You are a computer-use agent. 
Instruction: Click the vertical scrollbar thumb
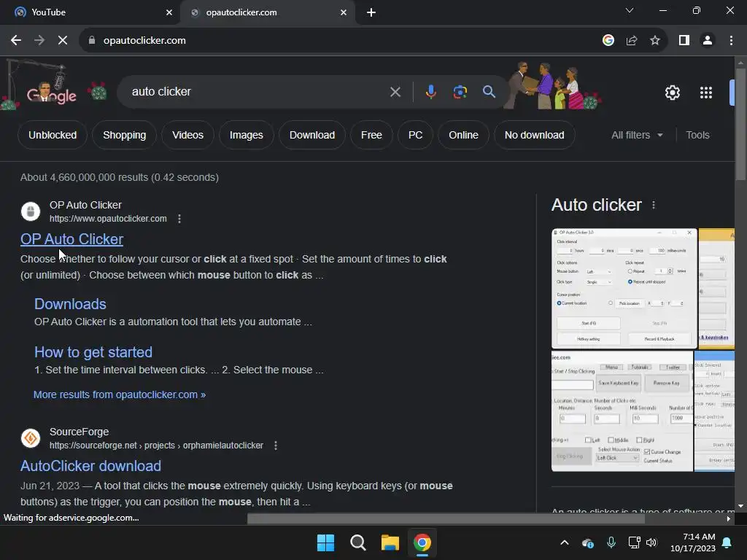pos(740,124)
